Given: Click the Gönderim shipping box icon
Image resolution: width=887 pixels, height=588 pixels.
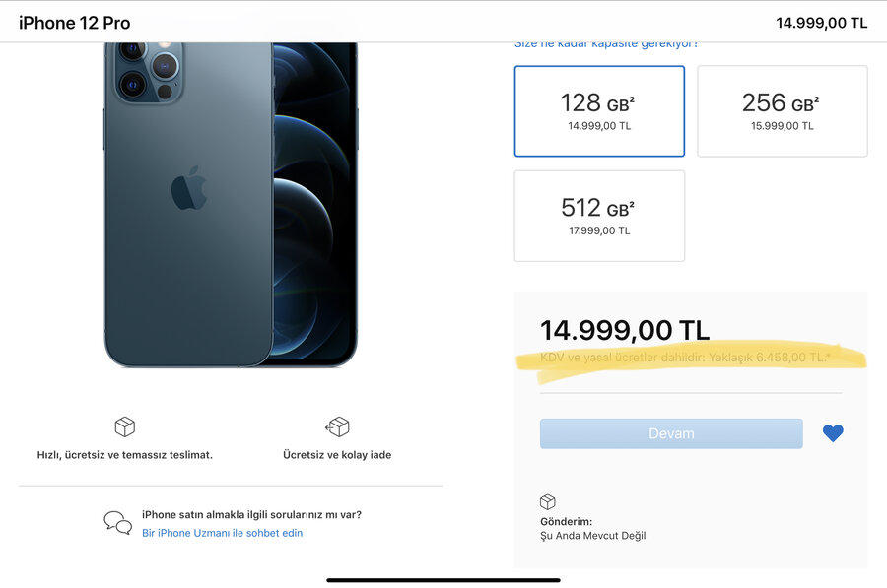Looking at the screenshot, I should [548, 502].
